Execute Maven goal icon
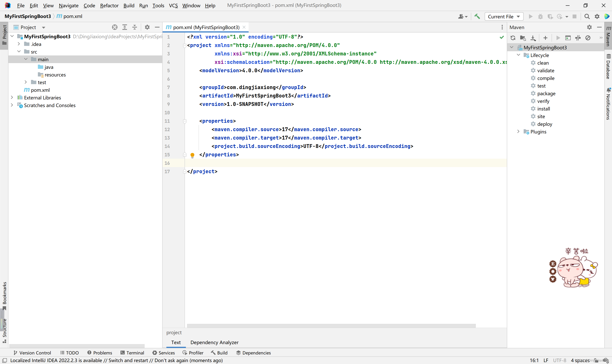 coord(568,38)
